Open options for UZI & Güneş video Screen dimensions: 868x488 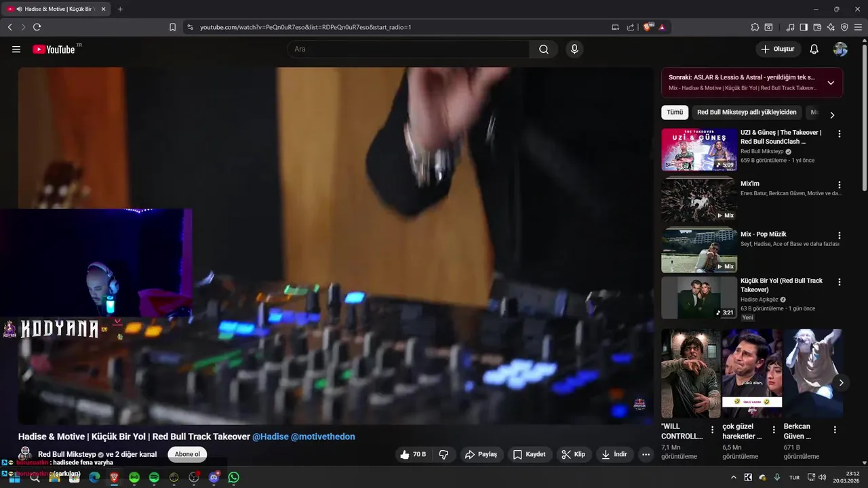[x=840, y=134]
